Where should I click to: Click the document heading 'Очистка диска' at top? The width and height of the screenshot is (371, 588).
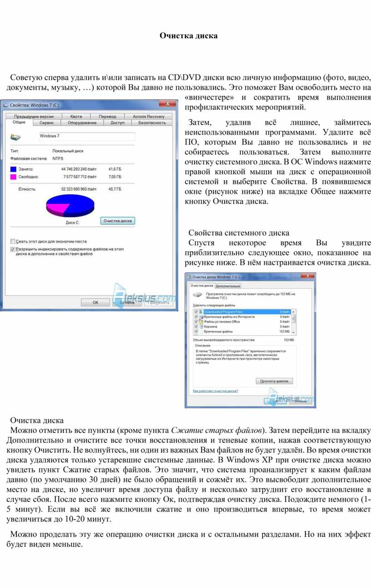click(x=188, y=35)
